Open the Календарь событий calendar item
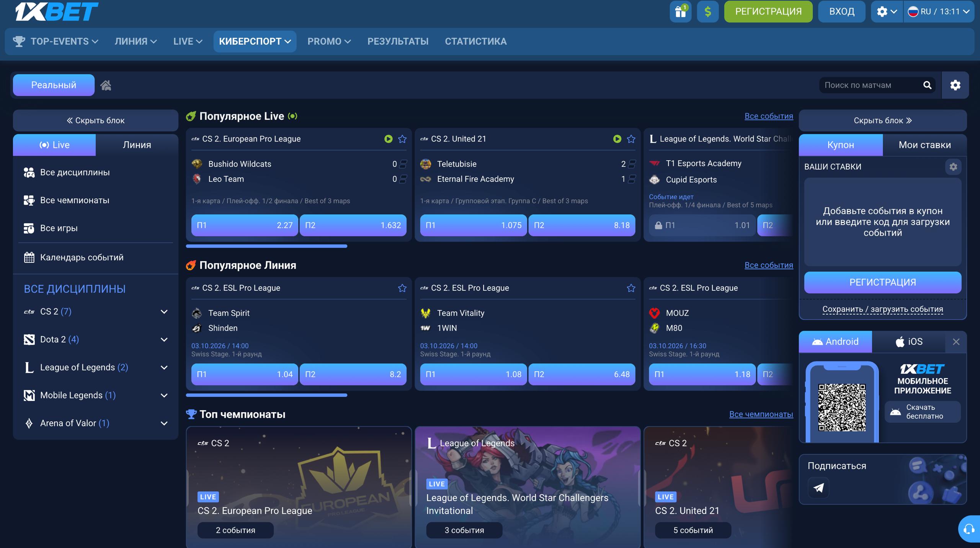980x548 pixels. 96,257
